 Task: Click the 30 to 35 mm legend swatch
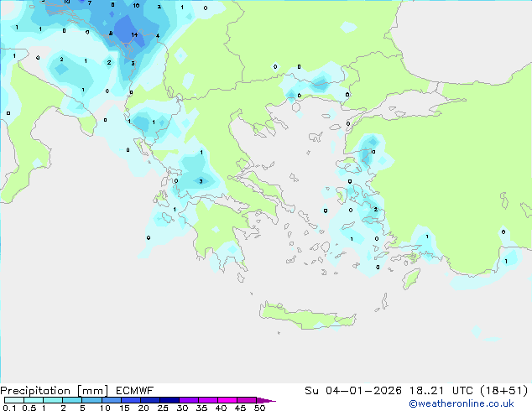pos(189,400)
